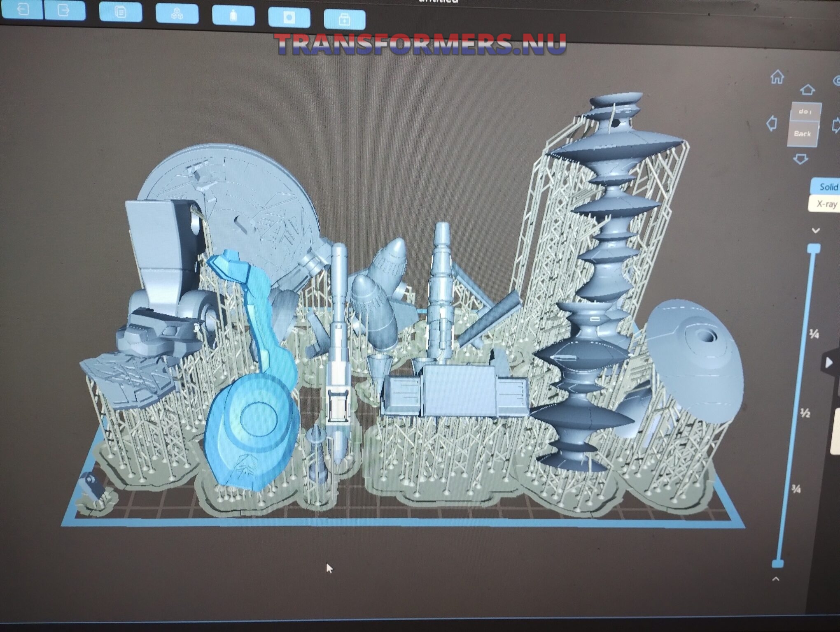Open the resin bottle toolbar icon

233,16
